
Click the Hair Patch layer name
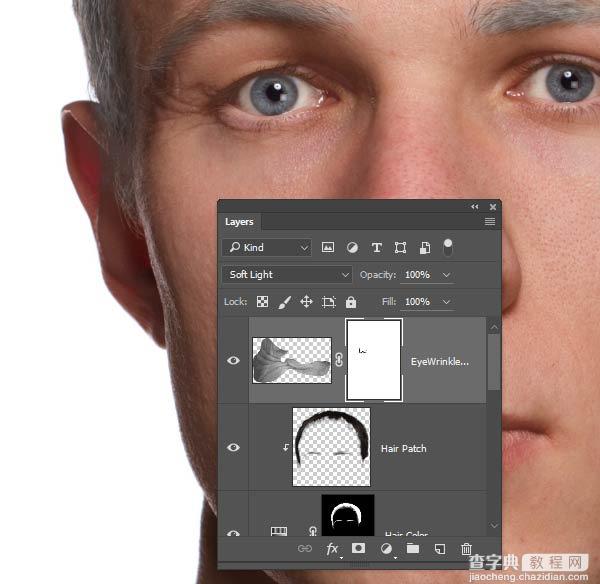[404, 449]
